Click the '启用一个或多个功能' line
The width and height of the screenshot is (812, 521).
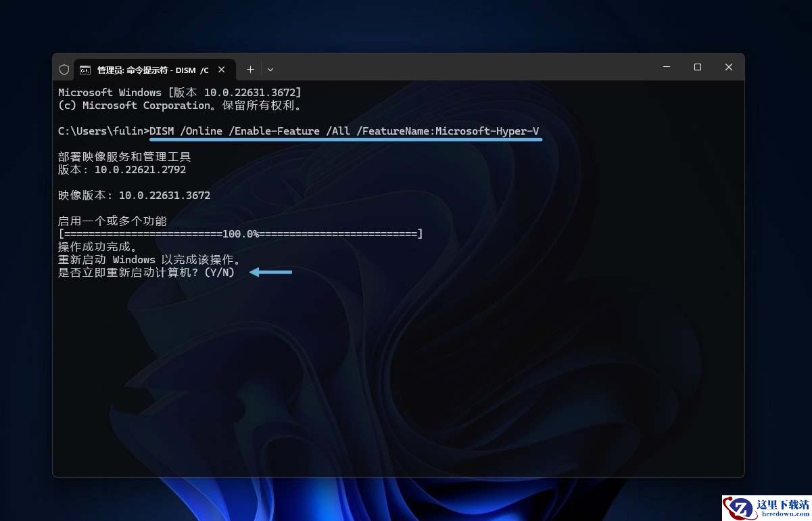[112, 221]
